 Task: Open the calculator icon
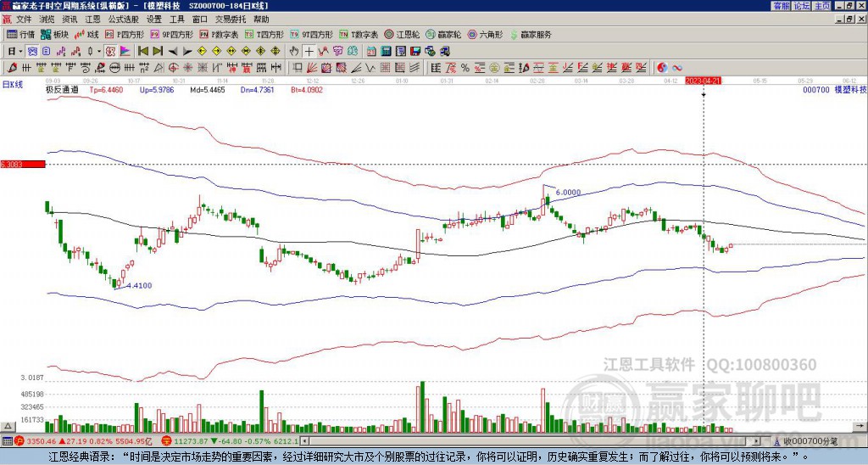point(386,52)
